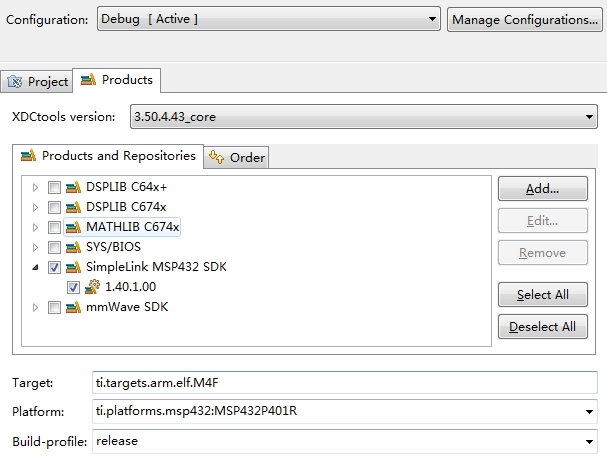Image resolution: width=607 pixels, height=464 pixels.
Task: Click the 1.40.1.00 version gear icon
Action: point(93,287)
